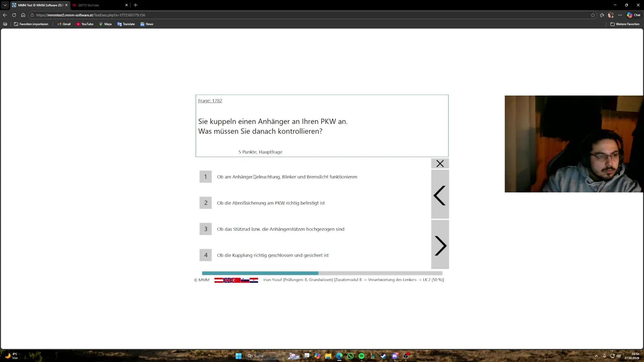Image resolution: width=644 pixels, height=362 pixels.
Task: Add this page to favorites star
Action: point(593,15)
